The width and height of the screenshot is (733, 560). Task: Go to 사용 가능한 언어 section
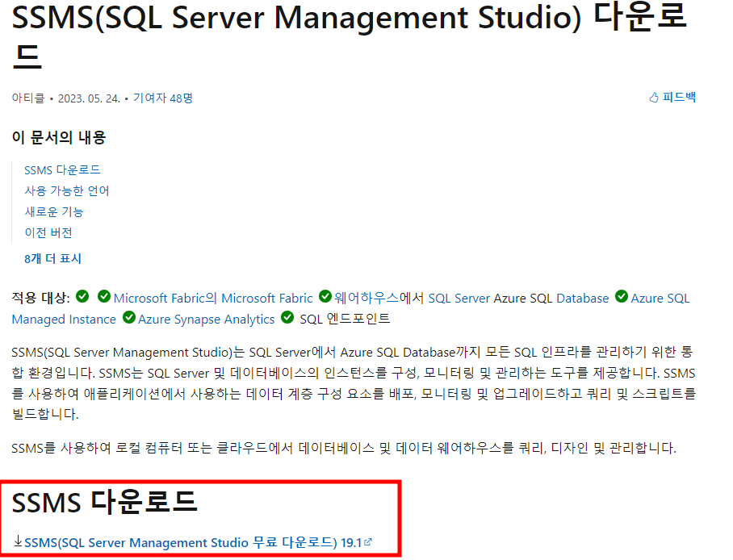coord(67,190)
